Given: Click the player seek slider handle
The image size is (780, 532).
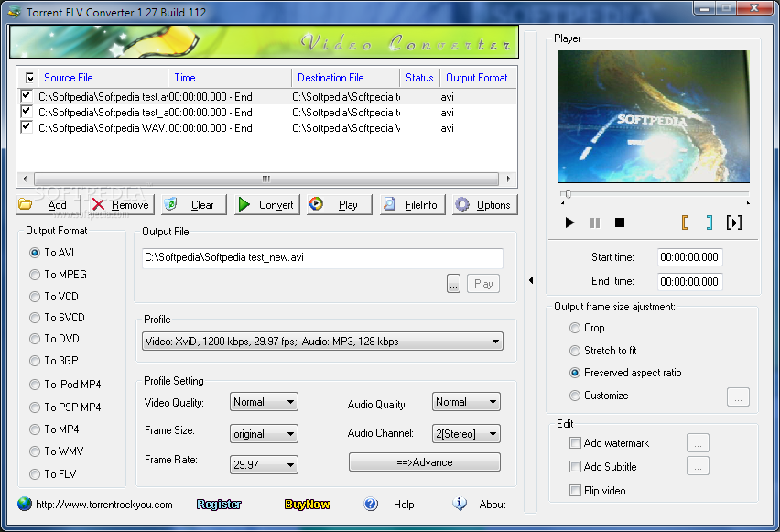Looking at the screenshot, I should point(568,194).
